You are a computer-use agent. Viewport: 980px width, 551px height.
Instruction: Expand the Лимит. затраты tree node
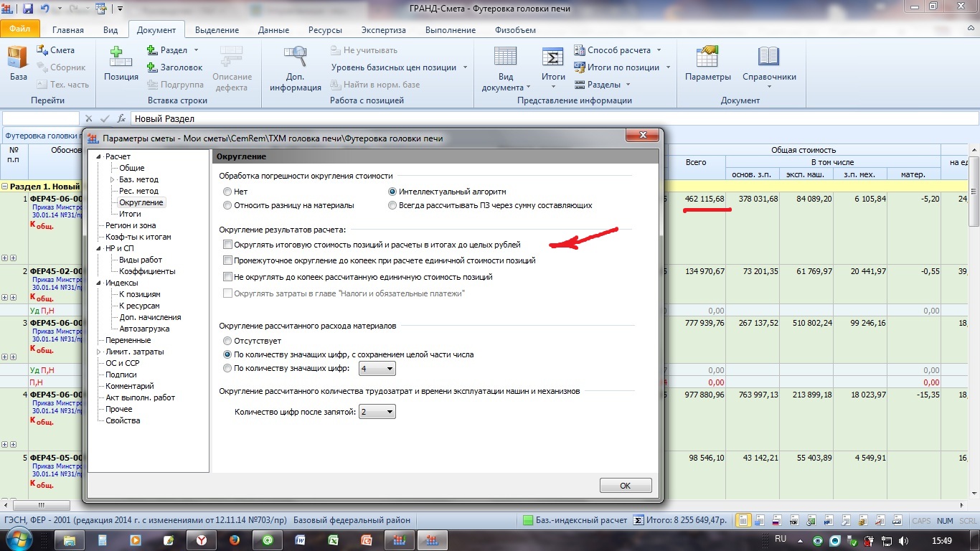pos(99,352)
